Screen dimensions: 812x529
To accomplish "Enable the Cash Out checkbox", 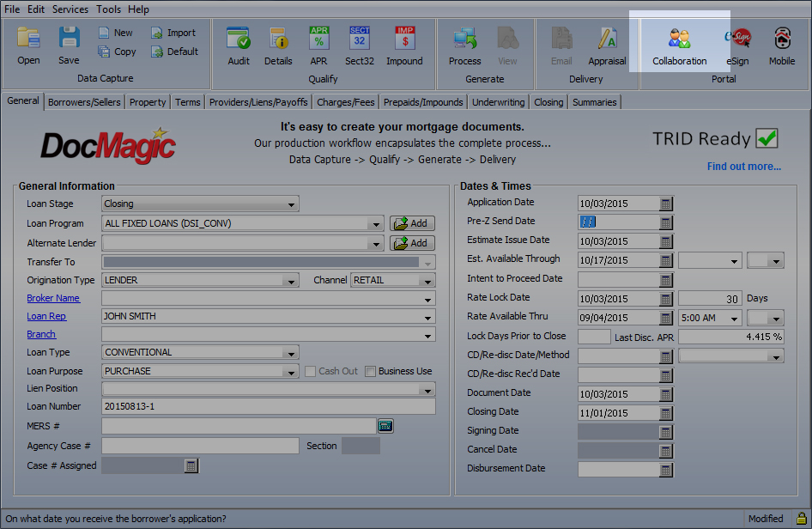I will (312, 371).
